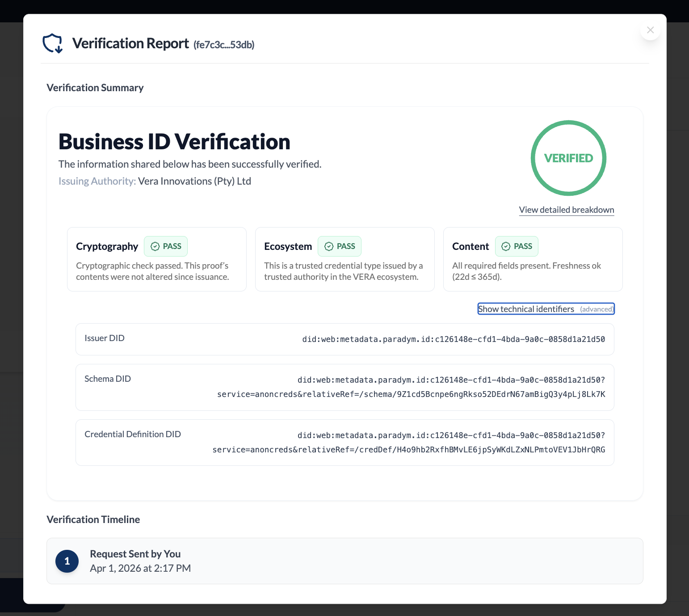Click the Content PASS badge
The width and height of the screenshot is (689, 616).
pos(517,246)
